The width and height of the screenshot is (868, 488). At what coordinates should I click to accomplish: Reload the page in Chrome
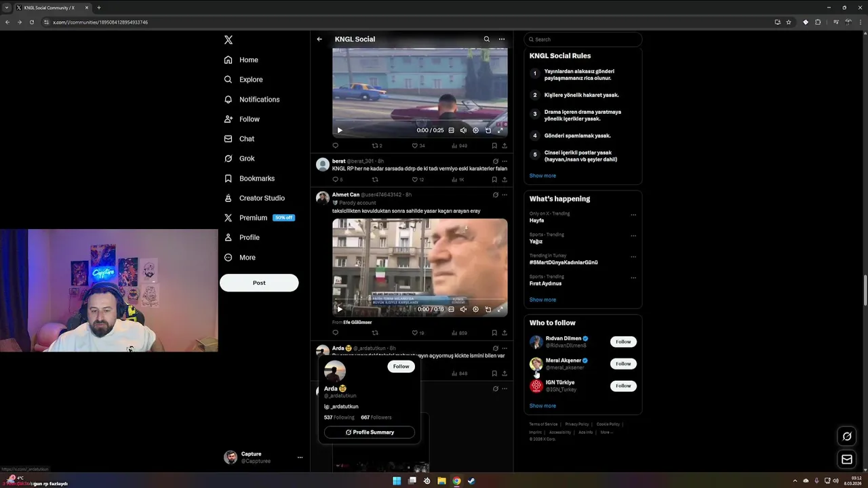click(x=31, y=22)
